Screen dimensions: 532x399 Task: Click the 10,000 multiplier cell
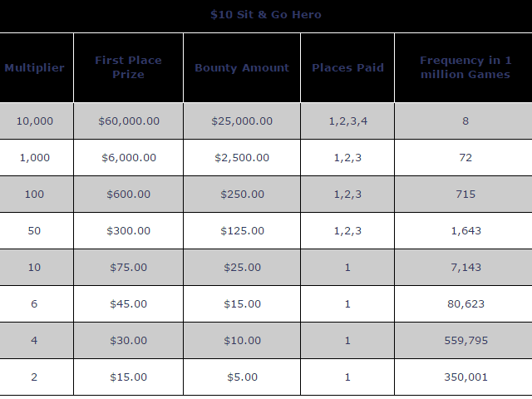pos(35,121)
